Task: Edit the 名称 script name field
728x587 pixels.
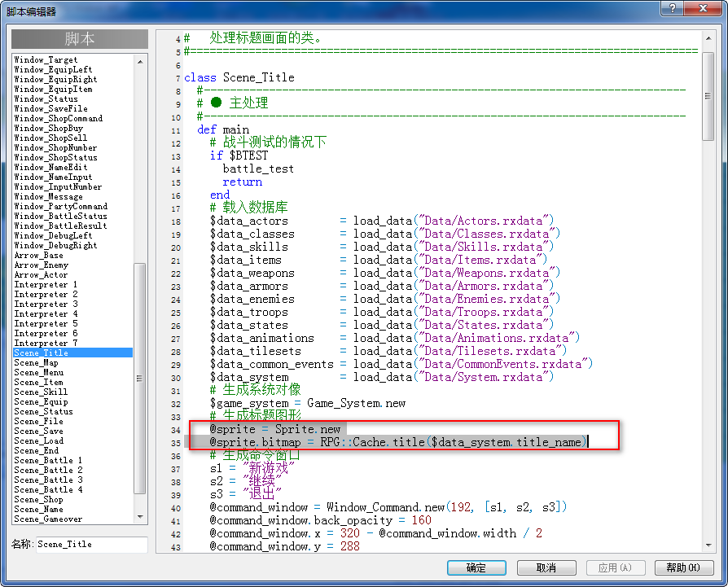Action: (x=92, y=545)
